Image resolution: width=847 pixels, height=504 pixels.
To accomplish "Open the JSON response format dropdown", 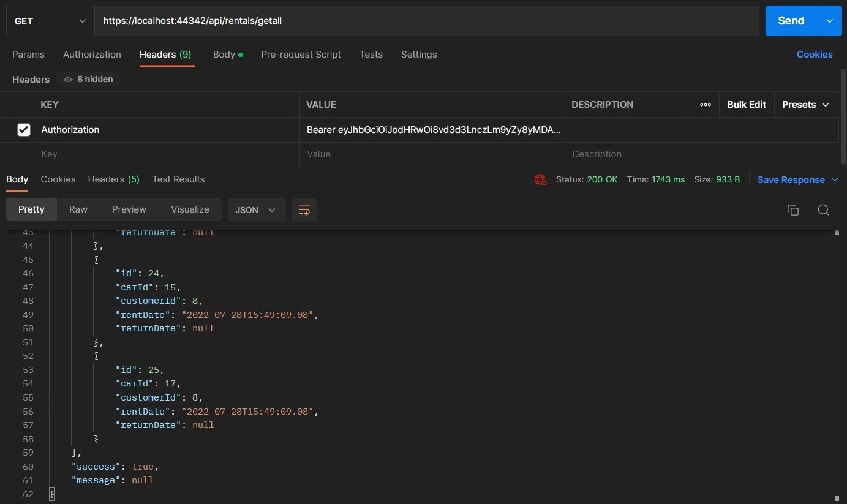I will pyautogui.click(x=255, y=209).
